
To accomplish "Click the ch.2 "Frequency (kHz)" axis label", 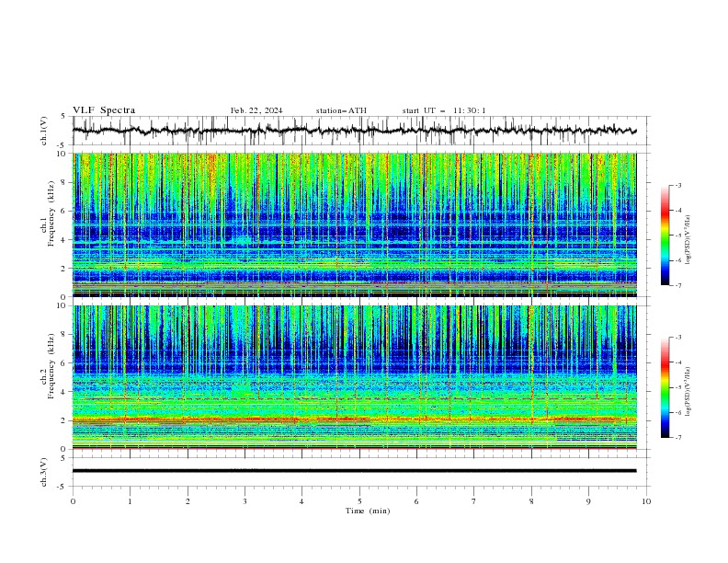I will click(x=51, y=366).
